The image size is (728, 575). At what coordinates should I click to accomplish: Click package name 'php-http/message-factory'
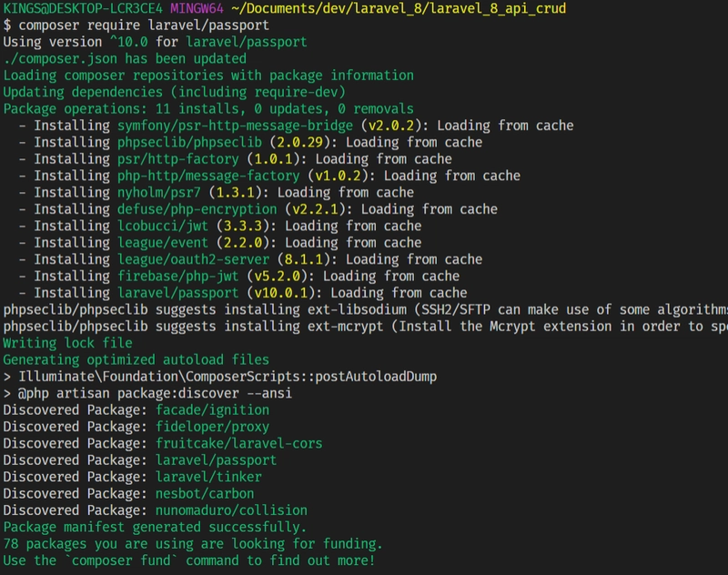tap(208, 176)
